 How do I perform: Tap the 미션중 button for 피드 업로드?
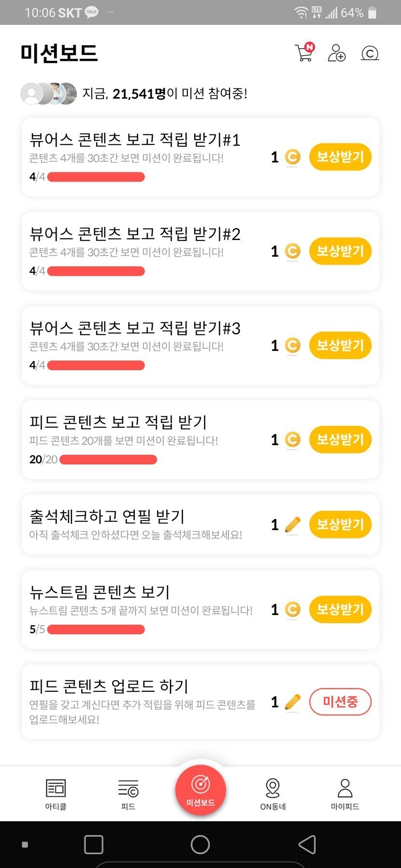340,702
